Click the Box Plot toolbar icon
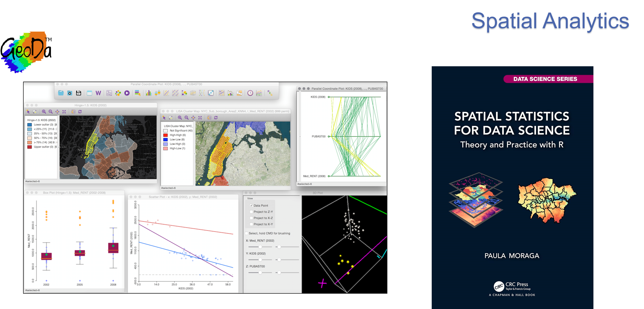Viewport: 644px width, 309px height. 157,93
